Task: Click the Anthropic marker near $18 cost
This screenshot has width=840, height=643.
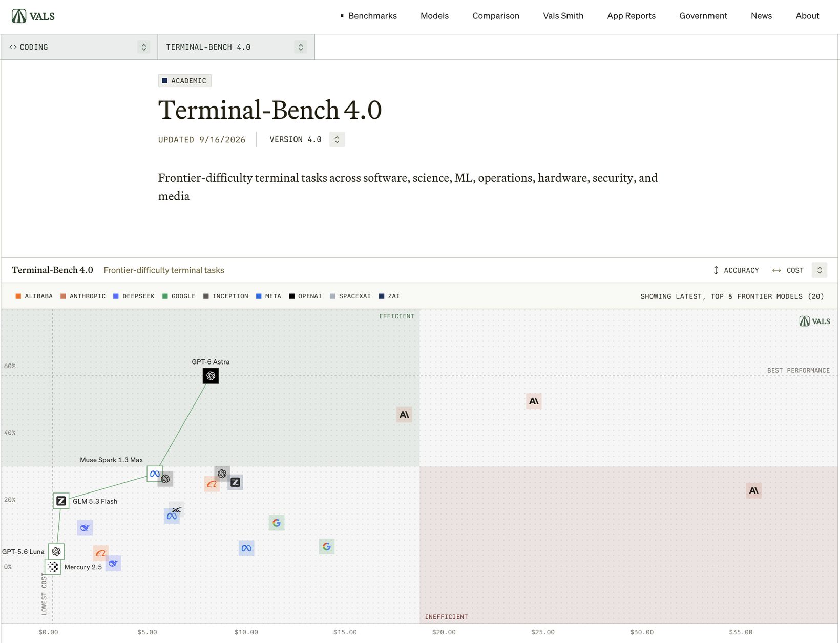Action: pos(404,415)
